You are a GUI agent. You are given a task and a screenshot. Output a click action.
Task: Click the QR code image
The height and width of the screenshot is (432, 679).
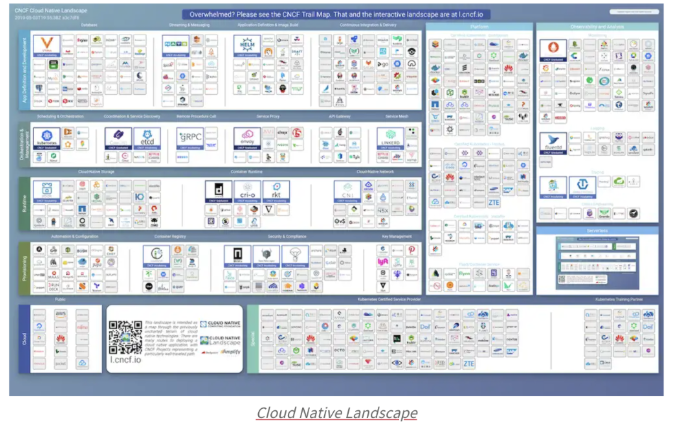pos(126,338)
